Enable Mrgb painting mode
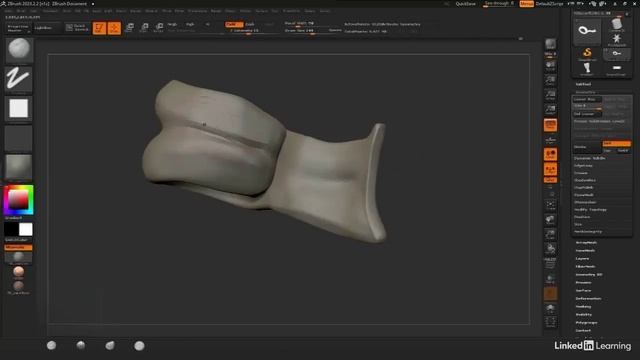Image resolution: width=640 pixels, height=360 pixels. pos(173,24)
